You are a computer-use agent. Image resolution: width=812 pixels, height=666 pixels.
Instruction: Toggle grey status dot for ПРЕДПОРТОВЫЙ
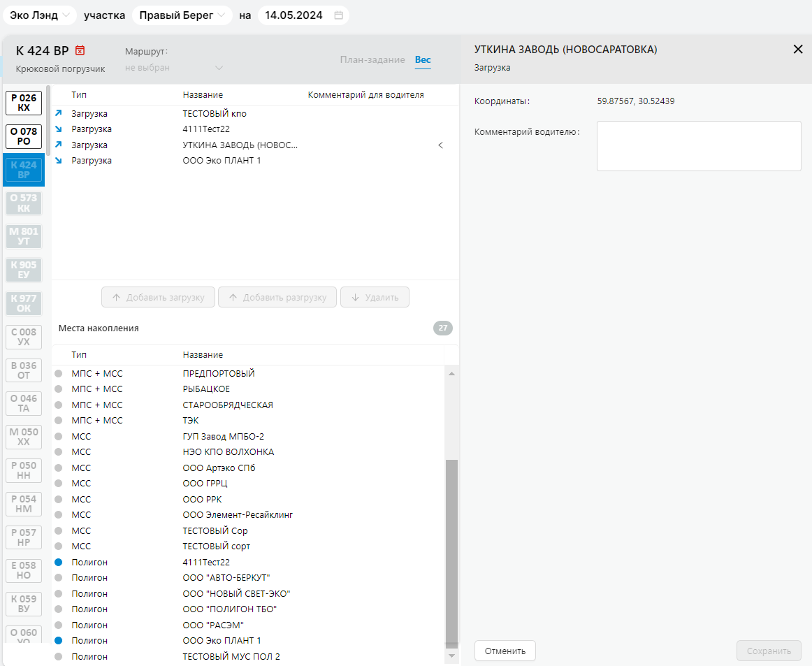(x=59, y=374)
